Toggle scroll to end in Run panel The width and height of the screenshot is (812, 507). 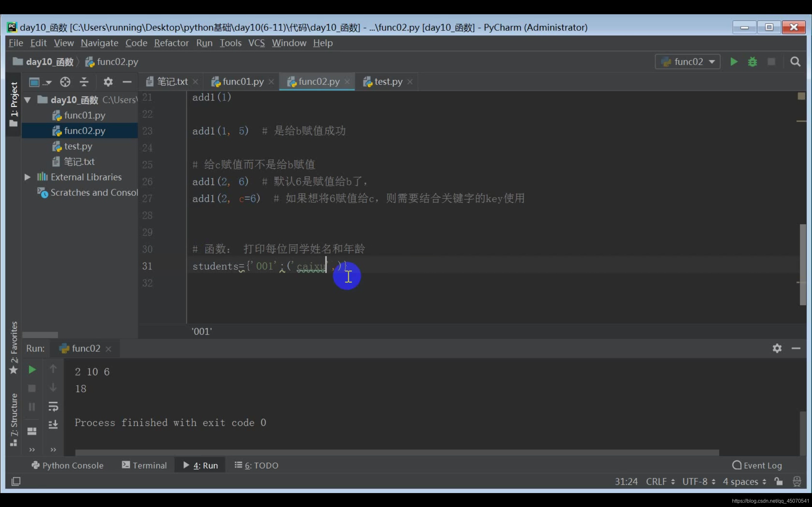[x=53, y=425]
